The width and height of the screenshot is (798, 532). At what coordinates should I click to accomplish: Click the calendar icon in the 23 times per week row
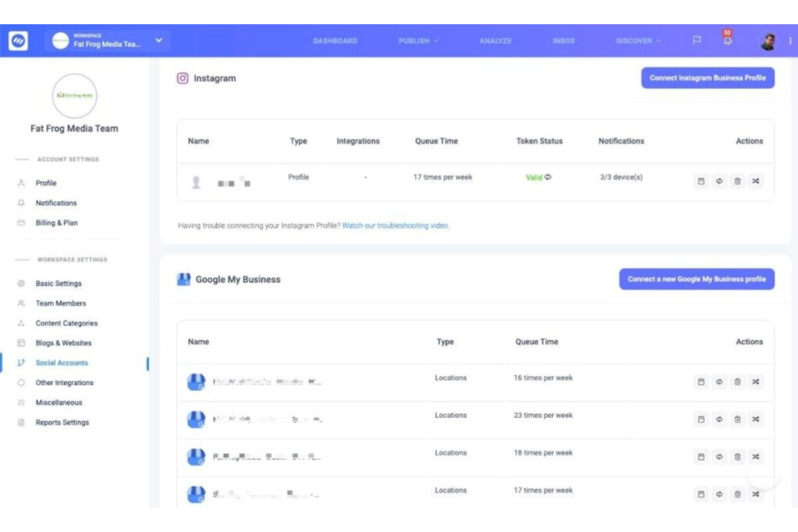coord(701,419)
